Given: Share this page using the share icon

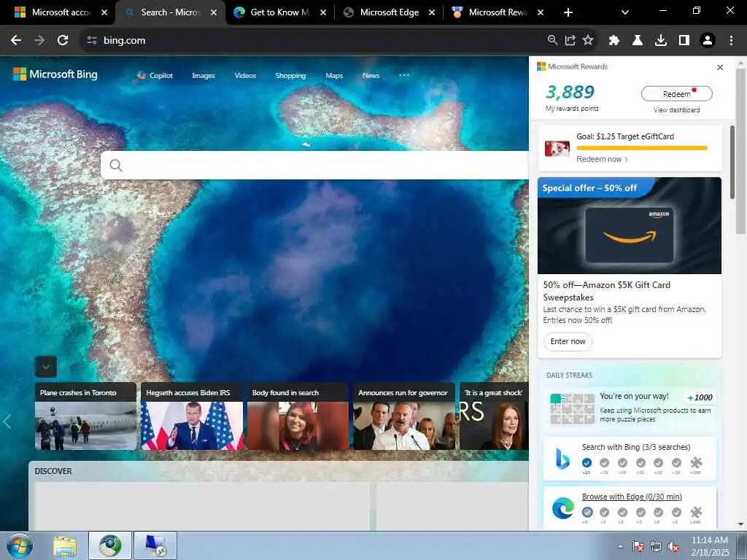Looking at the screenshot, I should pyautogui.click(x=570, y=41).
